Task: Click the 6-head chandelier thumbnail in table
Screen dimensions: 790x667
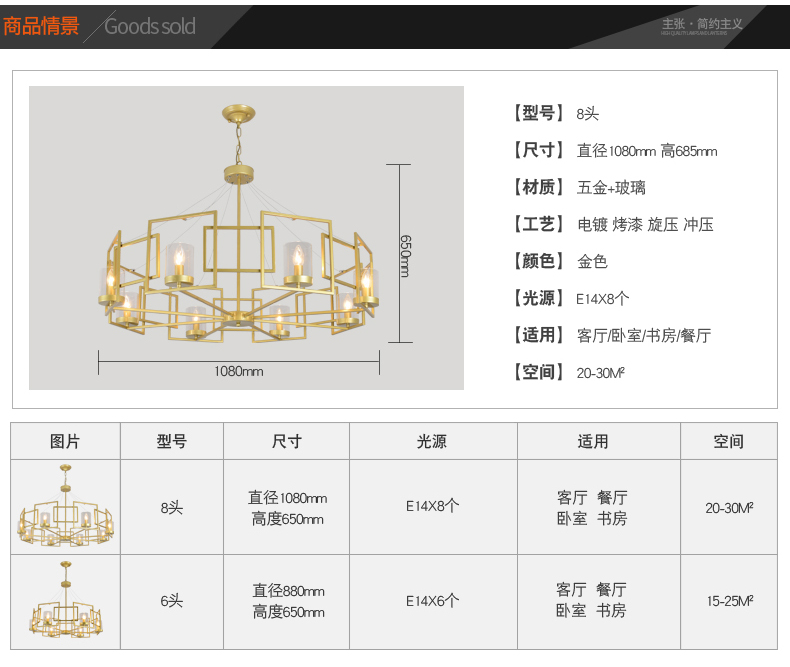Action: coord(65,601)
